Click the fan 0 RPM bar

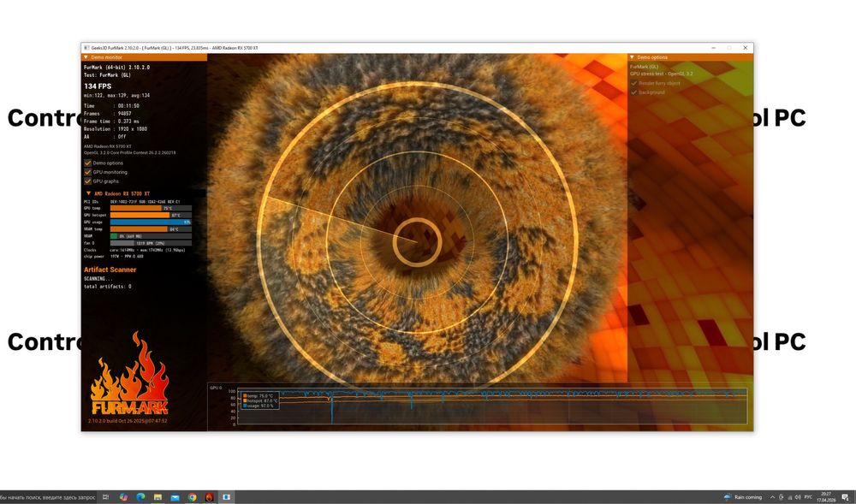[151, 243]
